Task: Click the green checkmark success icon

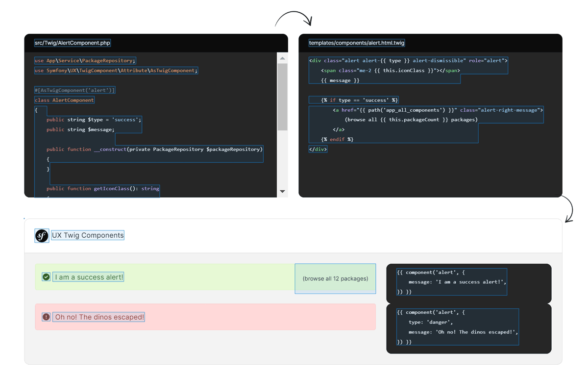Action: coord(46,277)
